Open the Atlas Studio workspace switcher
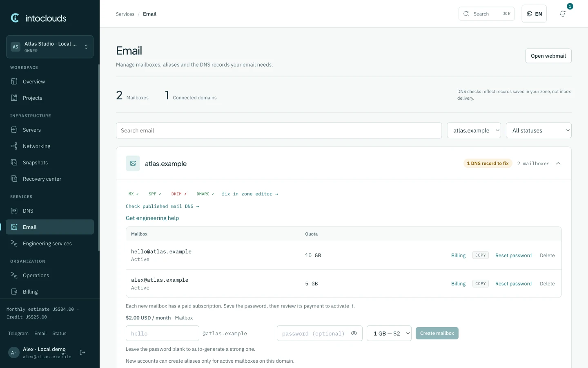588x368 pixels. pyautogui.click(x=50, y=47)
